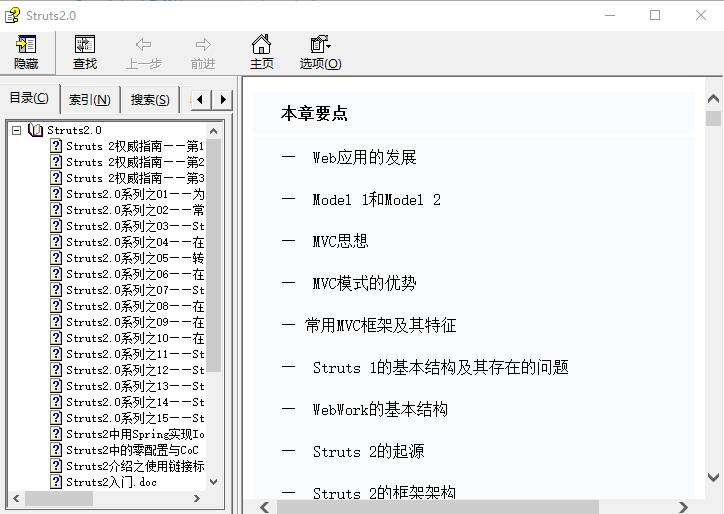This screenshot has height=514, width=724.
Task: Click the Struts2.0 book icon in tree
Action: 36,130
